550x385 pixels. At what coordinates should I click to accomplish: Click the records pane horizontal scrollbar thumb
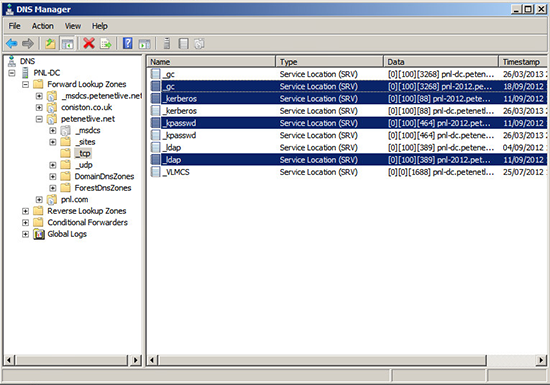323,360
